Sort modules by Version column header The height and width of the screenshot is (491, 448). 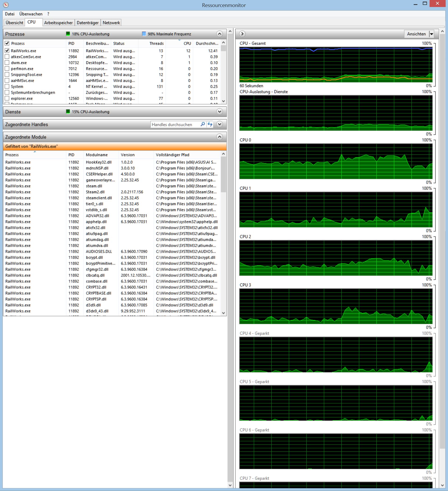[x=136, y=155]
